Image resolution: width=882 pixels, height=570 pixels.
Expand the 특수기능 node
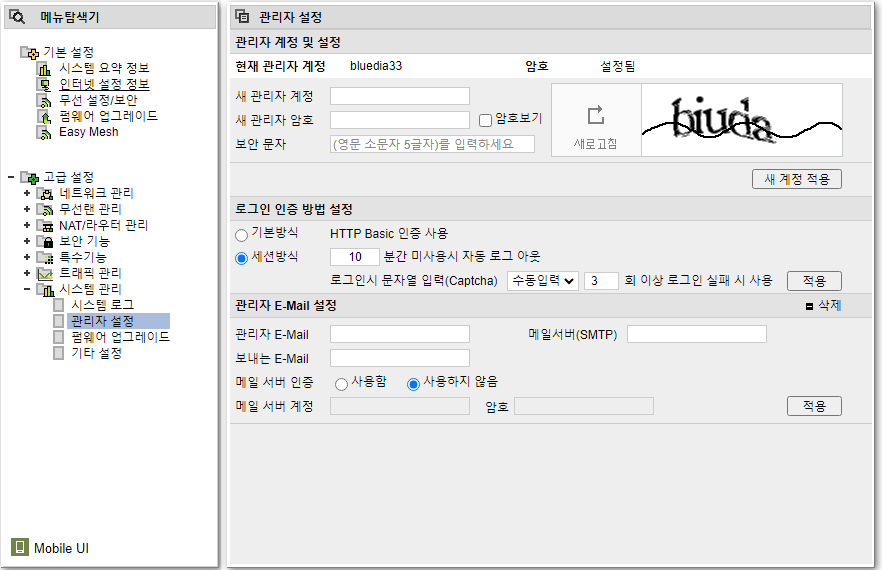[x=26, y=257]
